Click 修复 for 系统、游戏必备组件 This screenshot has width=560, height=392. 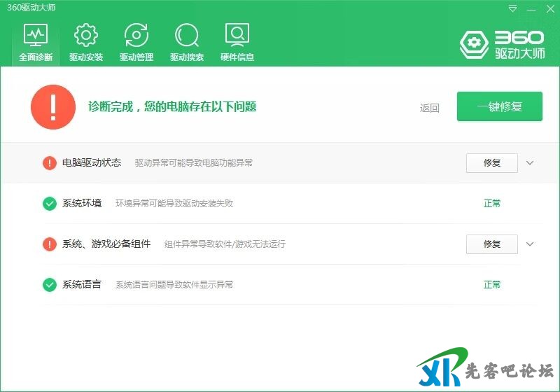pyautogui.click(x=491, y=244)
